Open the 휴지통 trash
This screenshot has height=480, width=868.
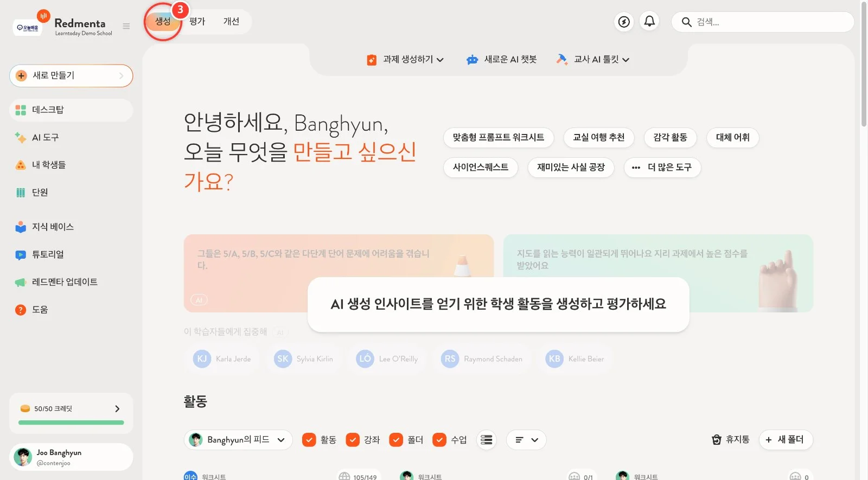coord(730,439)
